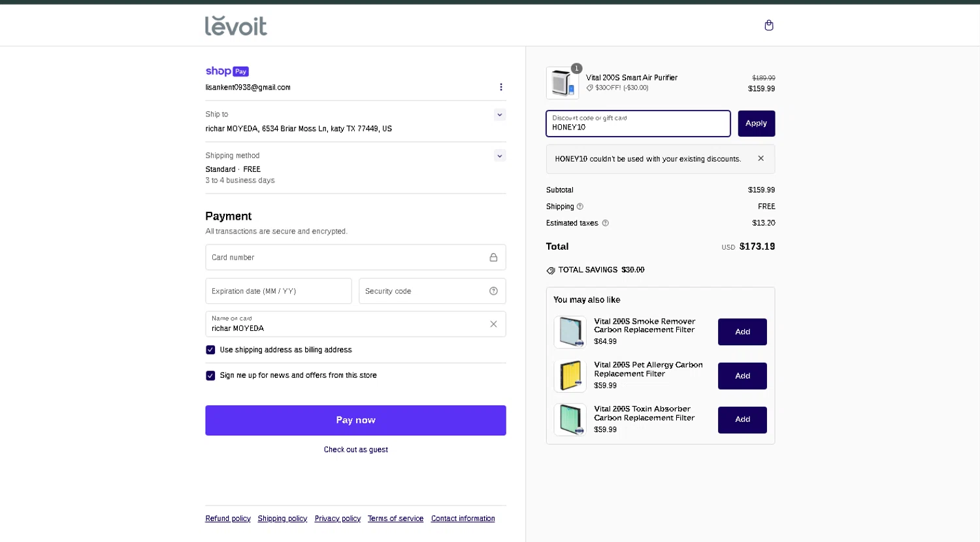The width and height of the screenshot is (980, 542).
Task: Click the Smoke Remover filter price $64.99
Action: pos(605,341)
